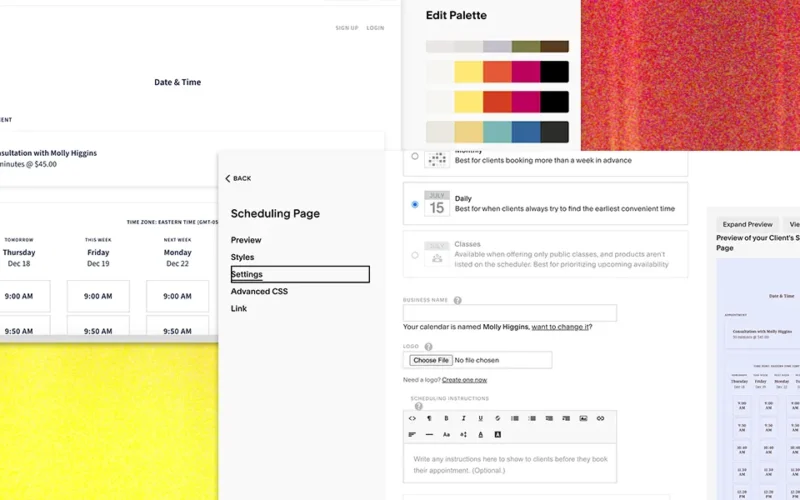Open Advanced CSS in Scheduling Page menu
800x500 pixels.
[x=259, y=291]
